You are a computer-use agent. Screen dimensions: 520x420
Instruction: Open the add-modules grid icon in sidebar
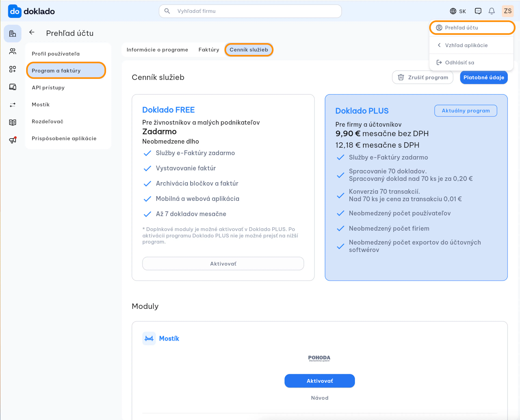tap(13, 69)
